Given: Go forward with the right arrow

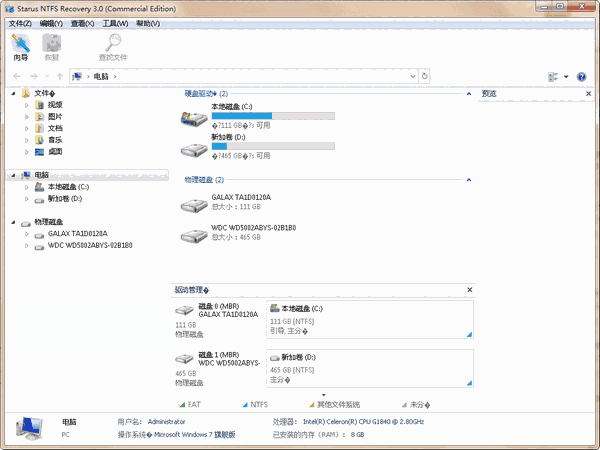Looking at the screenshot, I should (x=34, y=77).
